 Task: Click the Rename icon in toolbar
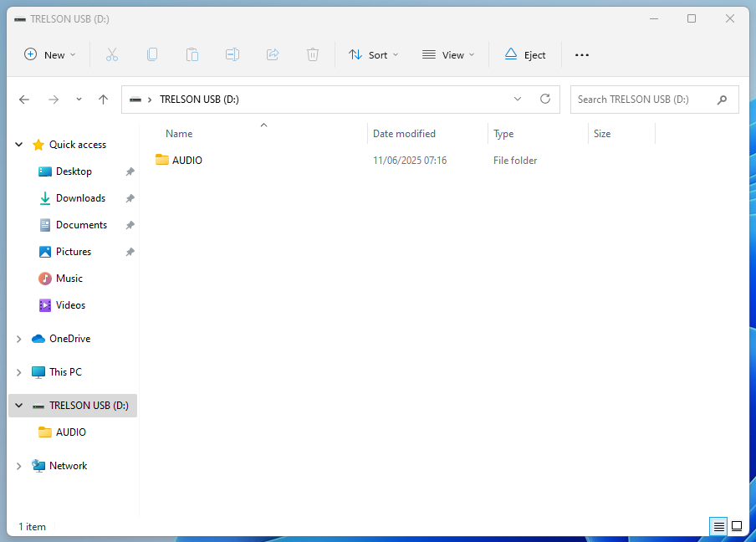pos(232,55)
